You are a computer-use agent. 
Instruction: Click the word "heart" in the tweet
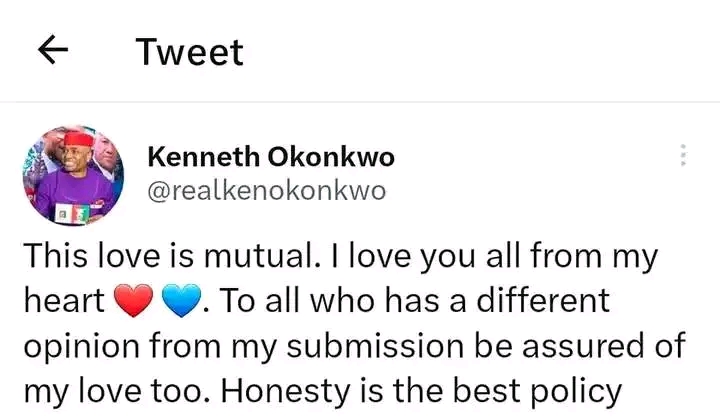pos(65,300)
